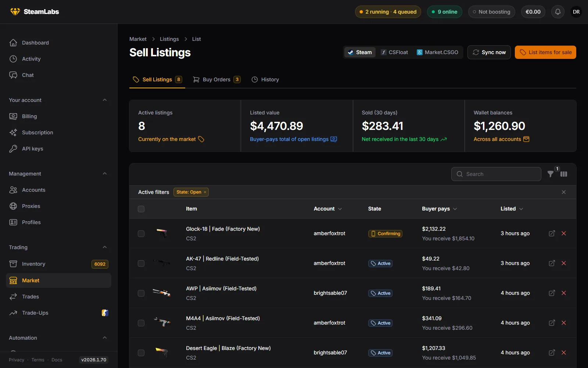Focus the listings Search field
This screenshot has width=588, height=368.
pyautogui.click(x=496, y=174)
